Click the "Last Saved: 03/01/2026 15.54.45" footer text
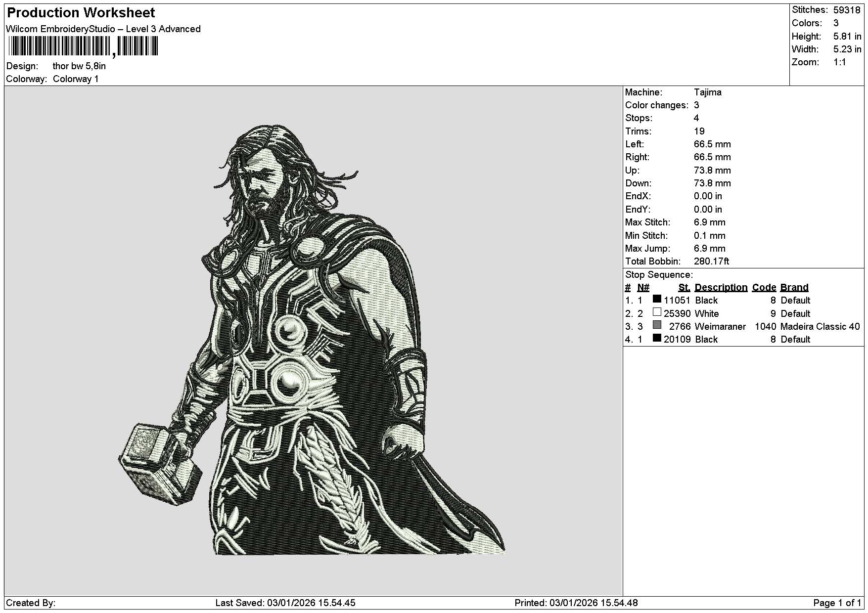 click(x=285, y=603)
